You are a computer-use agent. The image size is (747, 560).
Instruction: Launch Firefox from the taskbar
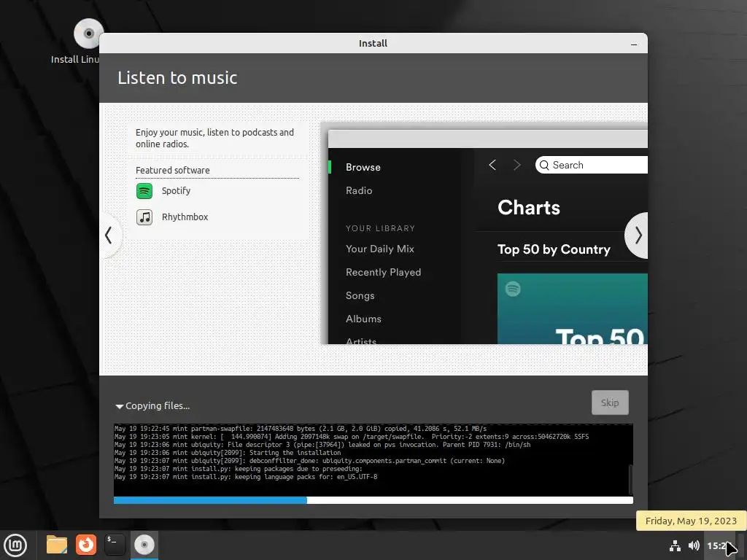(86, 545)
